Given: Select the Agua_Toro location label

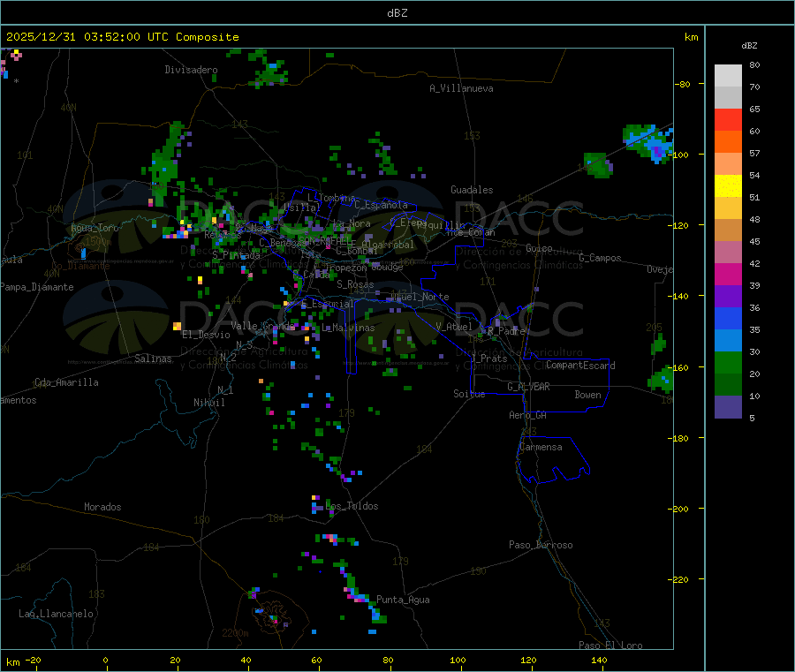Looking at the screenshot, I should tap(95, 228).
